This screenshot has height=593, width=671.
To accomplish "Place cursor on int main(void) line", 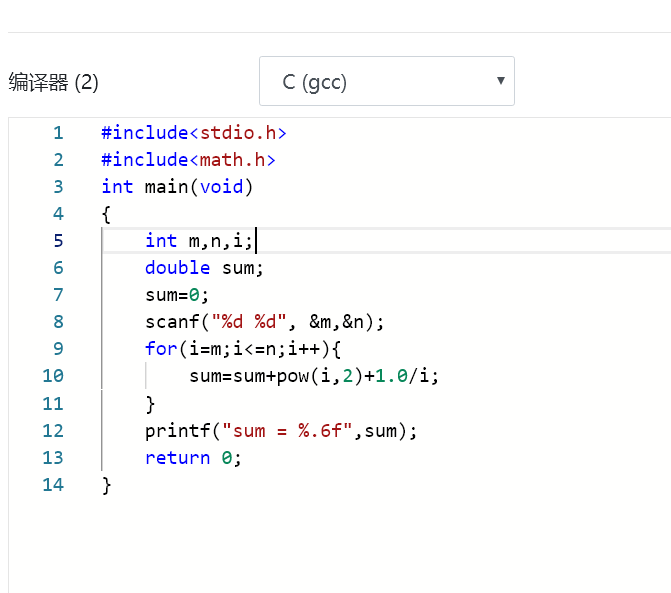I will 177,187.
